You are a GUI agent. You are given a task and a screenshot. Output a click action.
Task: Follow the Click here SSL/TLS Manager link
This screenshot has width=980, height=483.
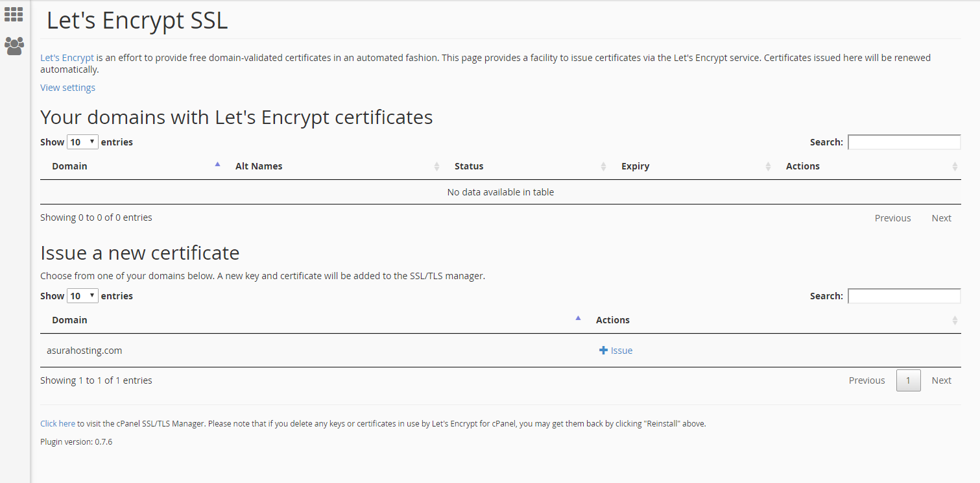click(58, 423)
